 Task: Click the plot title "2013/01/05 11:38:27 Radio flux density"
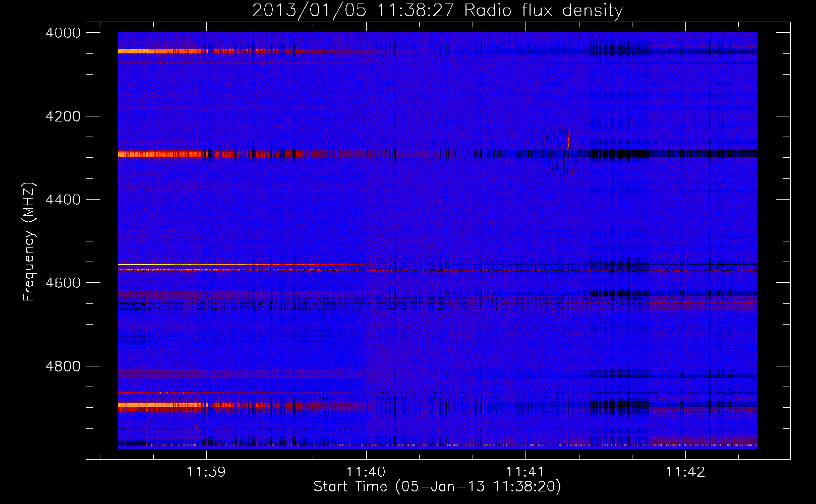point(437,10)
